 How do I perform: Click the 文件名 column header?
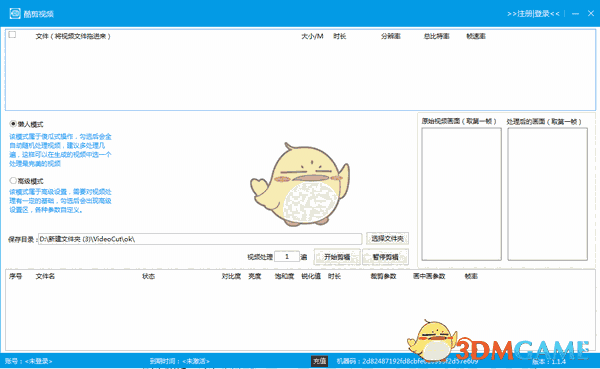click(x=45, y=276)
